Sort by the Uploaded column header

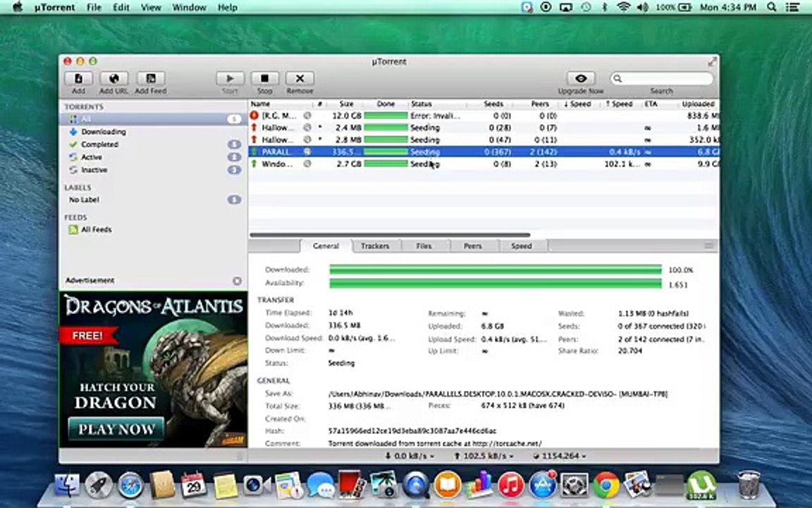pyautogui.click(x=698, y=104)
